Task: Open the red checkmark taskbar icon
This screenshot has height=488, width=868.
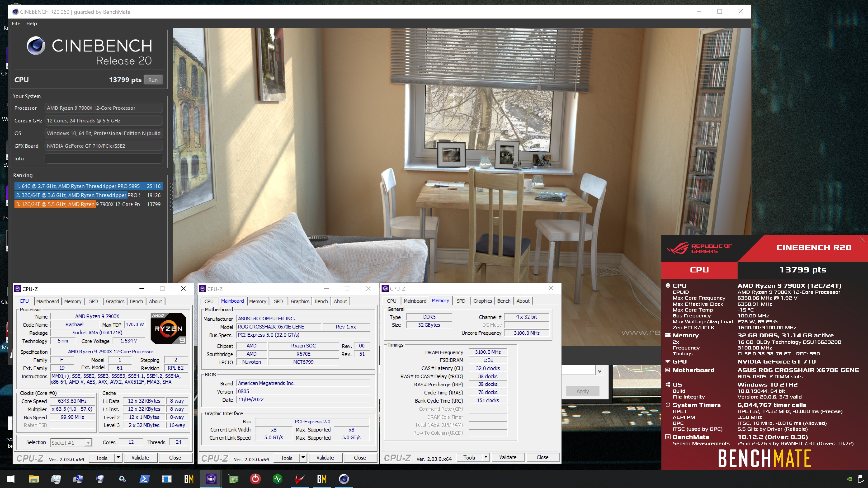Action: [x=300, y=479]
